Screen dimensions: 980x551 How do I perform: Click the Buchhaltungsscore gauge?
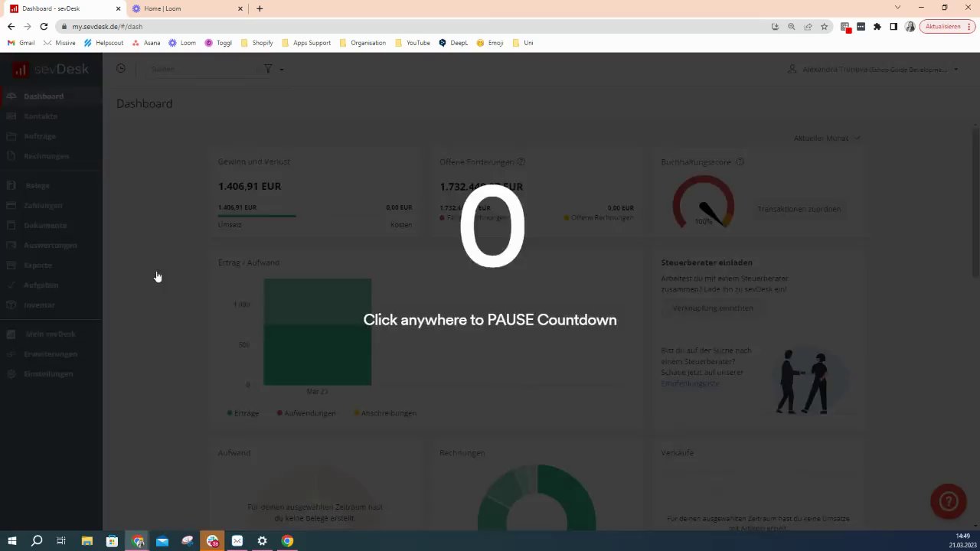(704, 202)
